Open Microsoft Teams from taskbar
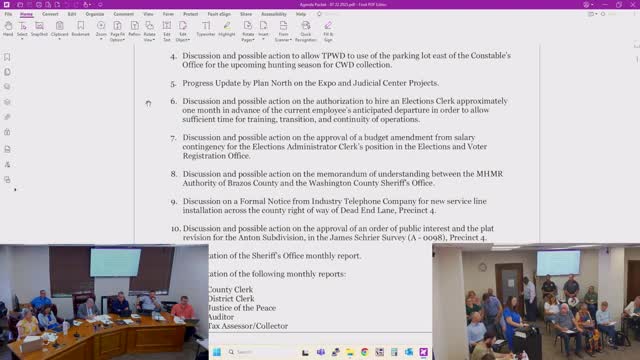Screen dimensions: 640x360 tap(321, 352)
